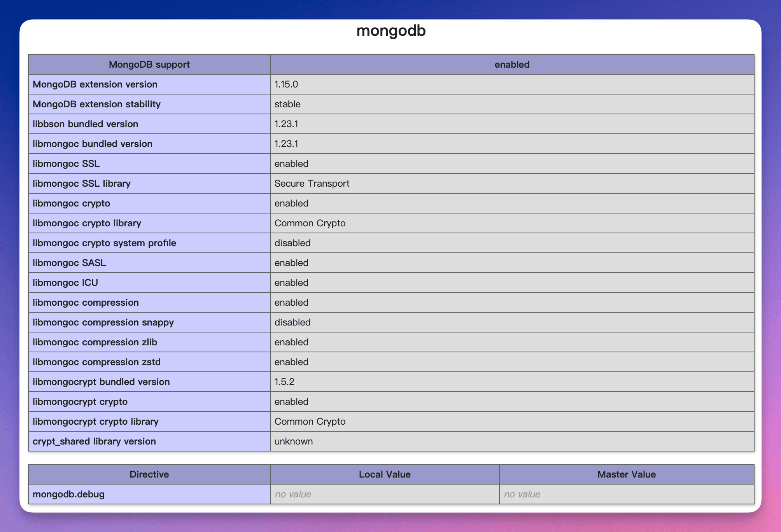Click the enabled header cell
The height and width of the screenshot is (532, 781).
[x=512, y=65]
